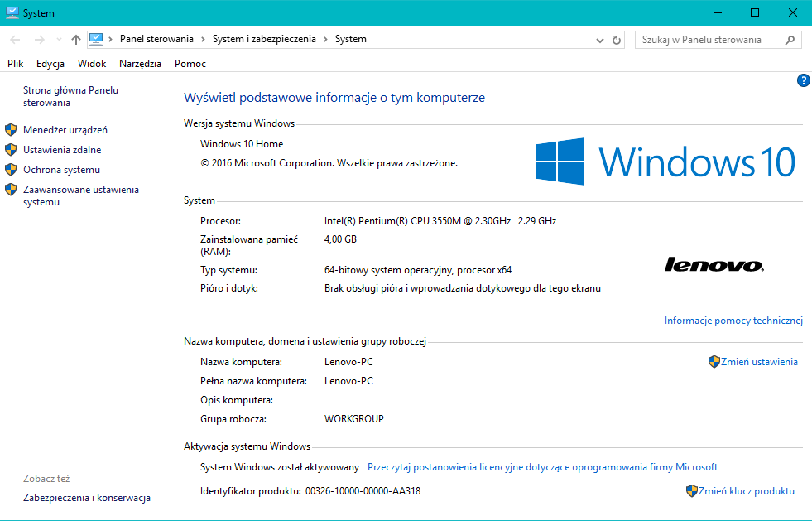Click the up one level arrow

click(x=76, y=40)
